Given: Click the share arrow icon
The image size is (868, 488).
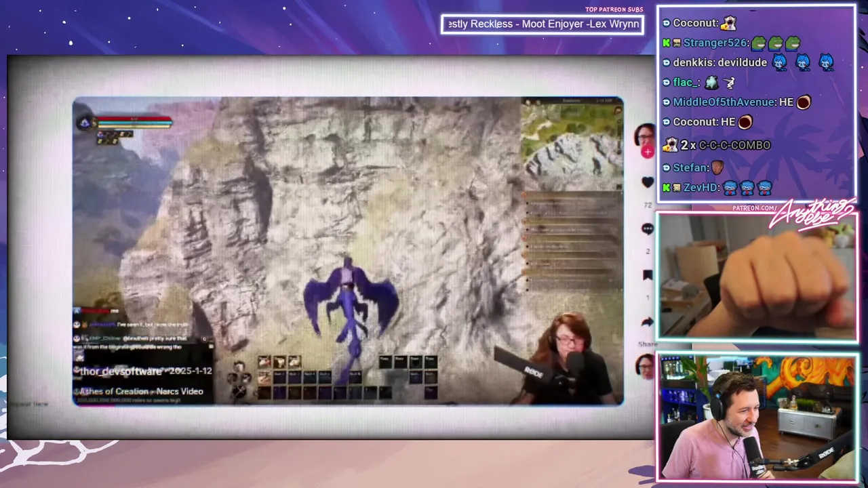Looking at the screenshot, I should point(647,321).
